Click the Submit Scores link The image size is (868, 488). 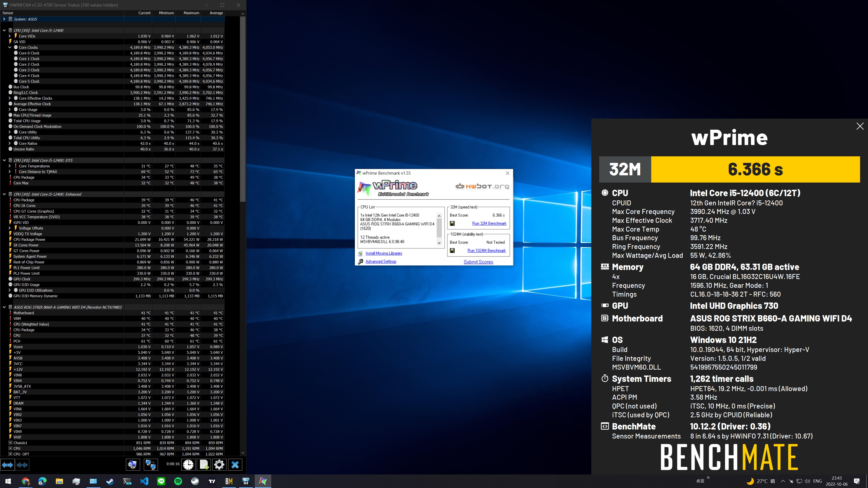pyautogui.click(x=478, y=262)
